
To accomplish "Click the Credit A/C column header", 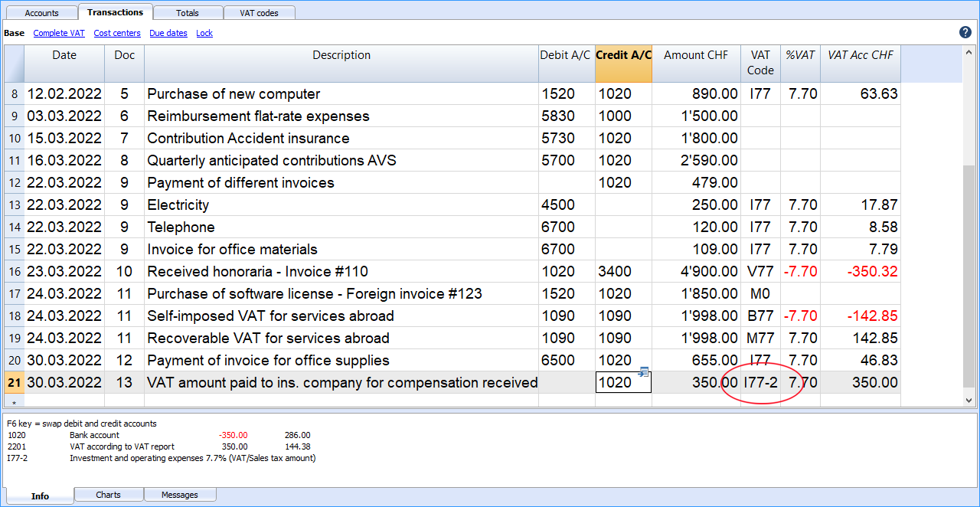I will (x=624, y=64).
